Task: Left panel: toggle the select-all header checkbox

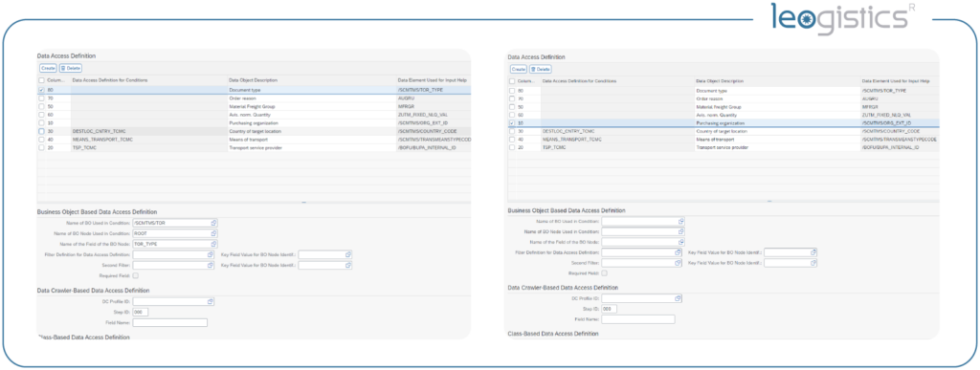Action: pyautogui.click(x=42, y=80)
